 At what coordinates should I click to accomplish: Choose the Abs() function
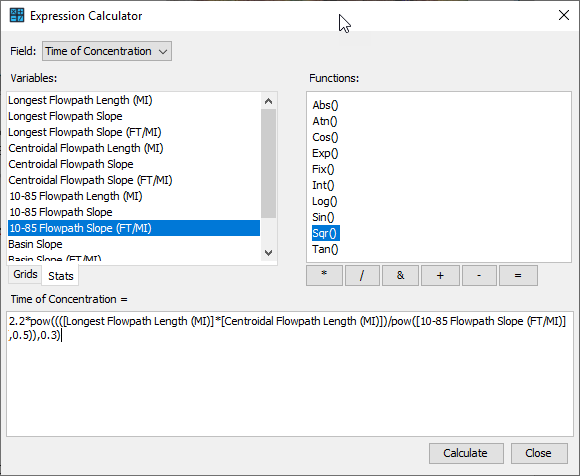(x=325, y=105)
